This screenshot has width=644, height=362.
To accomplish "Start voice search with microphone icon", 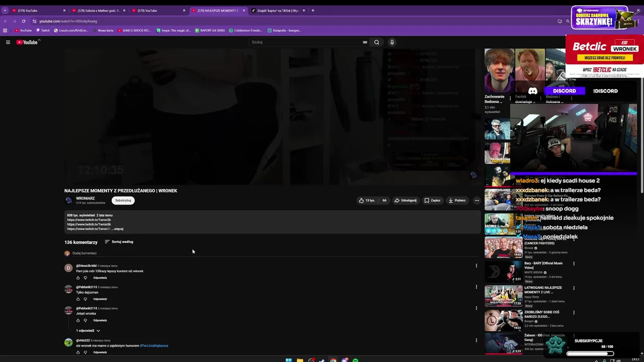I will [x=392, y=42].
